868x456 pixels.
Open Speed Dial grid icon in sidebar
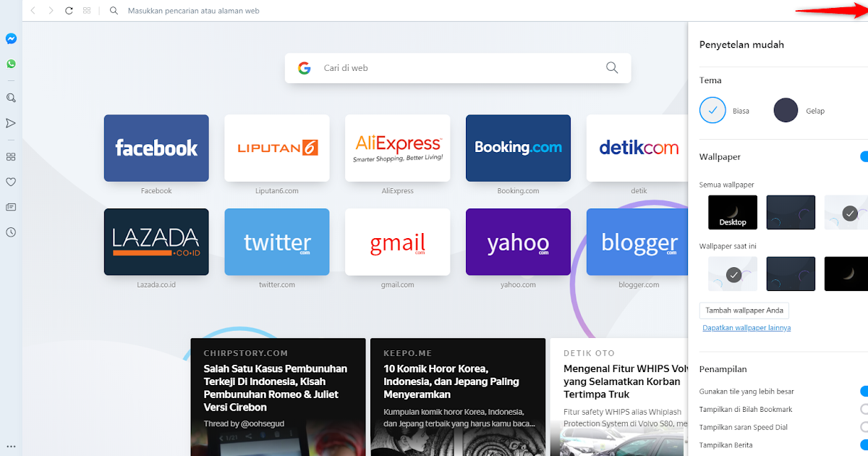tap(10, 156)
